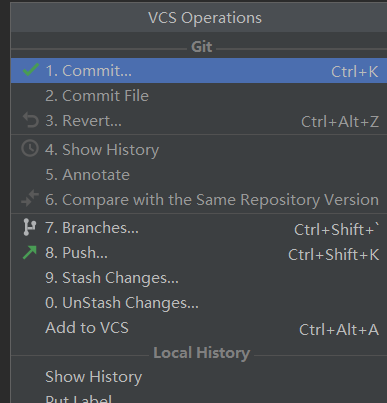Image resolution: width=387 pixels, height=403 pixels.
Task: Click the Revert undo-arrow icon
Action: coord(31,120)
